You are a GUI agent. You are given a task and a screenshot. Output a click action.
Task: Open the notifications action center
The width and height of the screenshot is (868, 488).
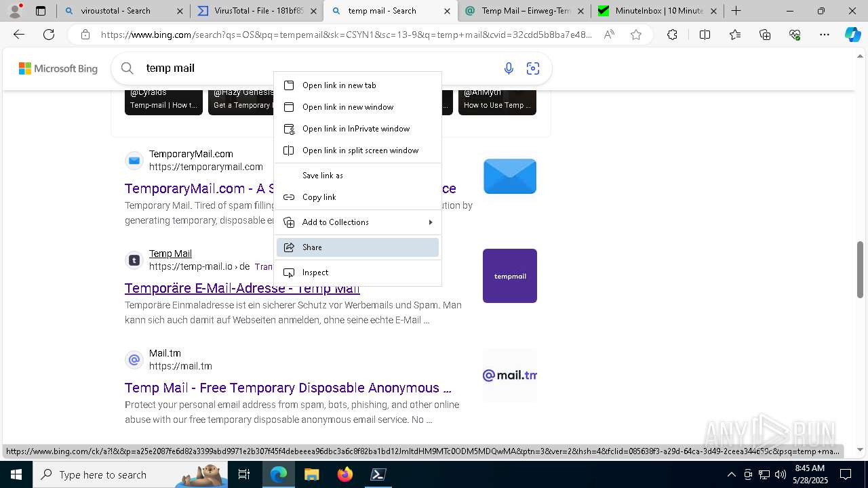pos(846,474)
